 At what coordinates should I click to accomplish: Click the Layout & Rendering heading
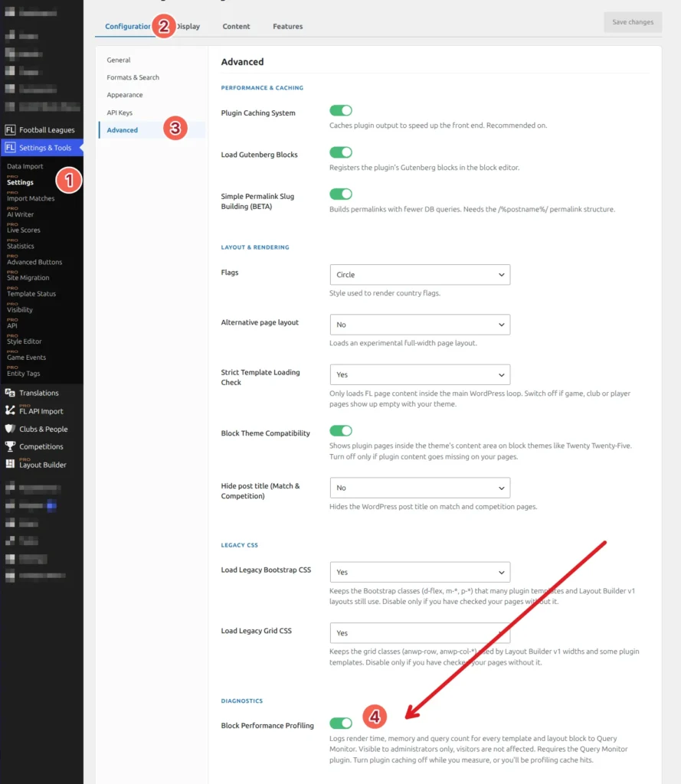pyautogui.click(x=255, y=247)
